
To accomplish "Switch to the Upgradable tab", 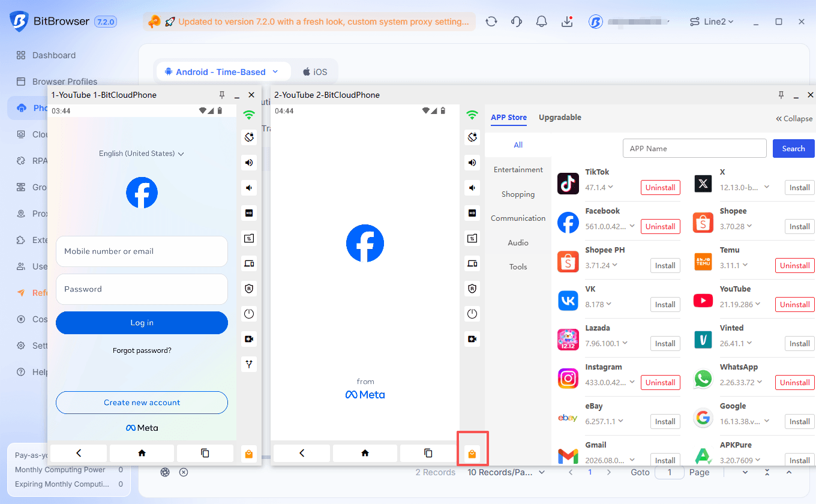I will pyautogui.click(x=560, y=118).
